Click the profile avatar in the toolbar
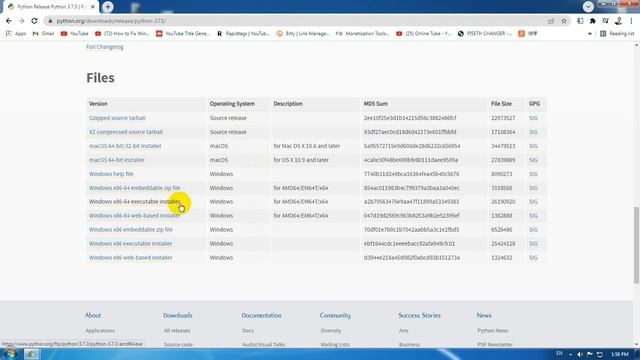Screen dimensions: 640x360 coord(618,21)
